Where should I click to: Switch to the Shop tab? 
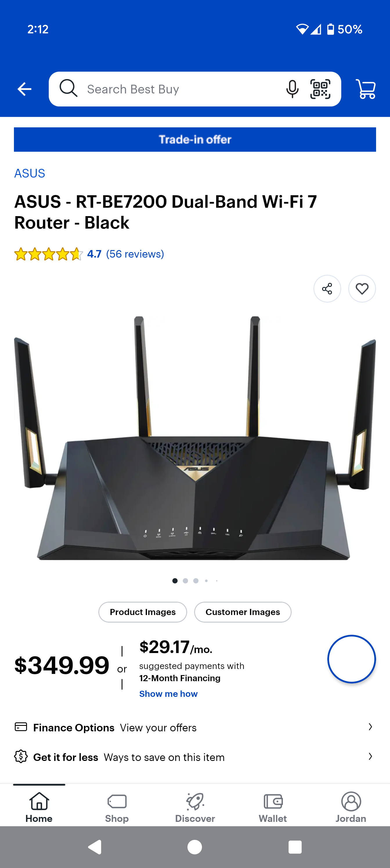click(117, 807)
